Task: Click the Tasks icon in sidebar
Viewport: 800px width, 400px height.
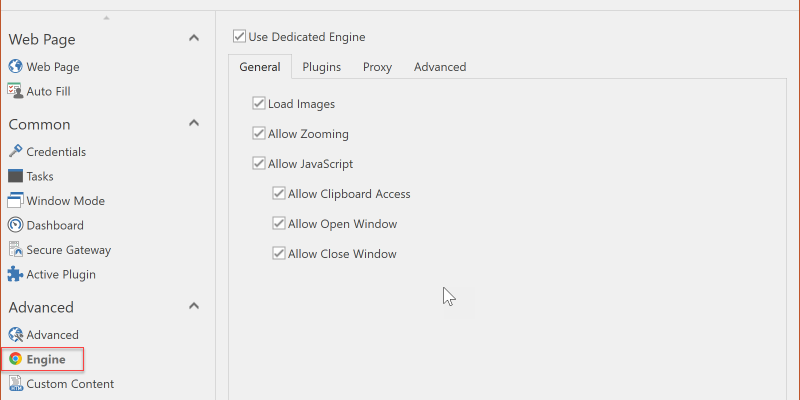Action: pyautogui.click(x=15, y=176)
